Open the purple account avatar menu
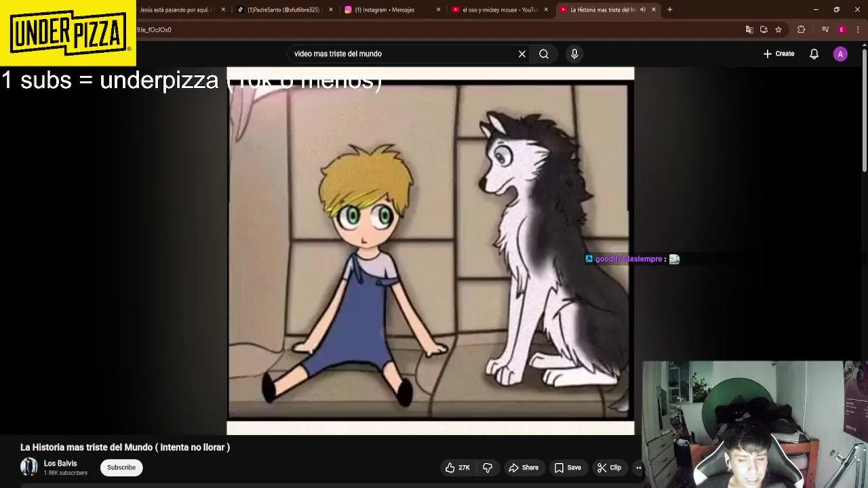 (x=840, y=54)
